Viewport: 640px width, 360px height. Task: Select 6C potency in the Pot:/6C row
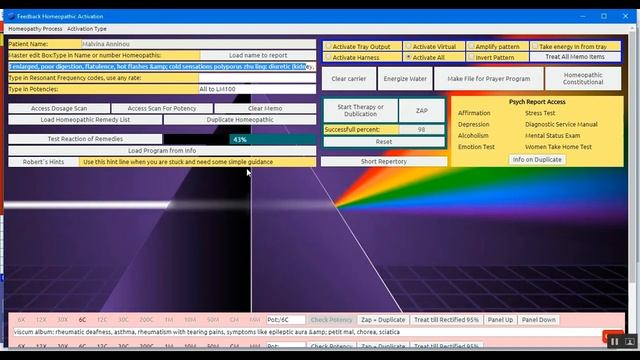(82, 320)
